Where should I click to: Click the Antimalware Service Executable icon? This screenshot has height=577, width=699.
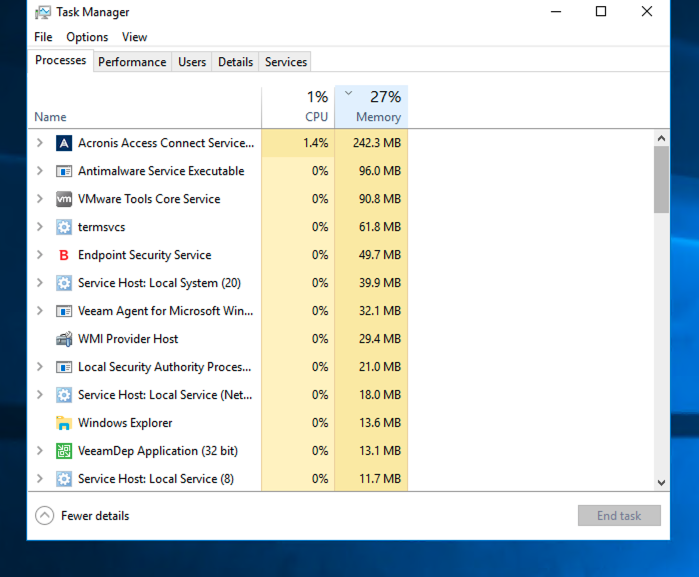(x=64, y=171)
